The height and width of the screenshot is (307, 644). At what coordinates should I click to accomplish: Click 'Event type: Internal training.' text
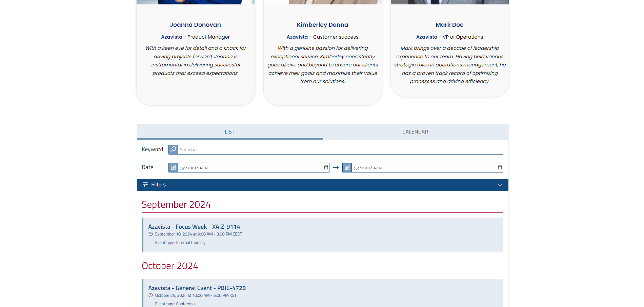(180, 243)
